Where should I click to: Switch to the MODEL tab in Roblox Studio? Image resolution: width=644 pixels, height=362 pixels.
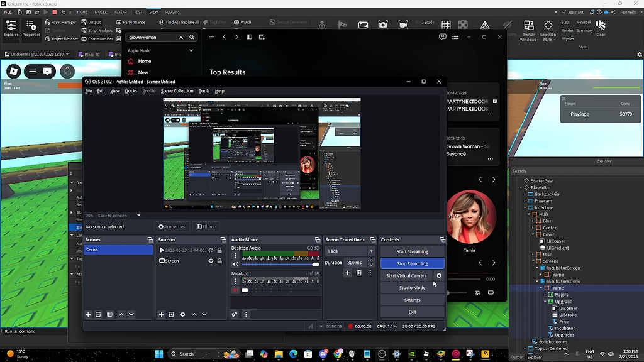click(103, 11)
